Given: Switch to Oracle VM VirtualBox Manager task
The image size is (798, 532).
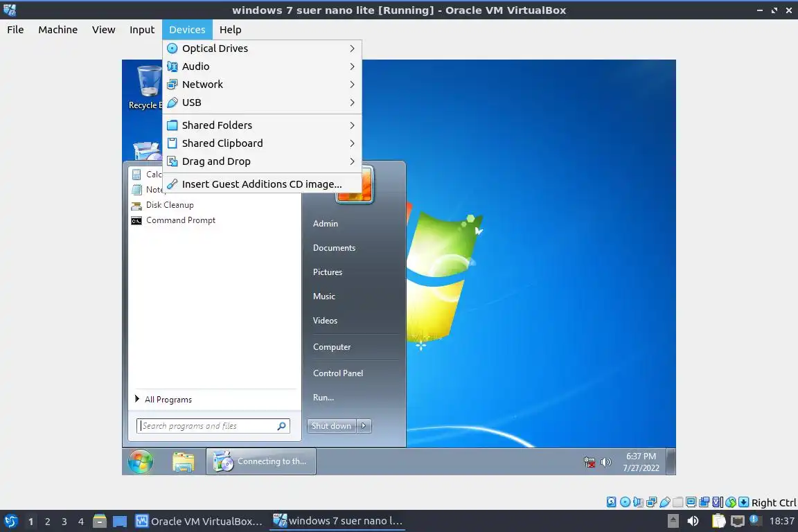Looking at the screenshot, I should pyautogui.click(x=199, y=522).
